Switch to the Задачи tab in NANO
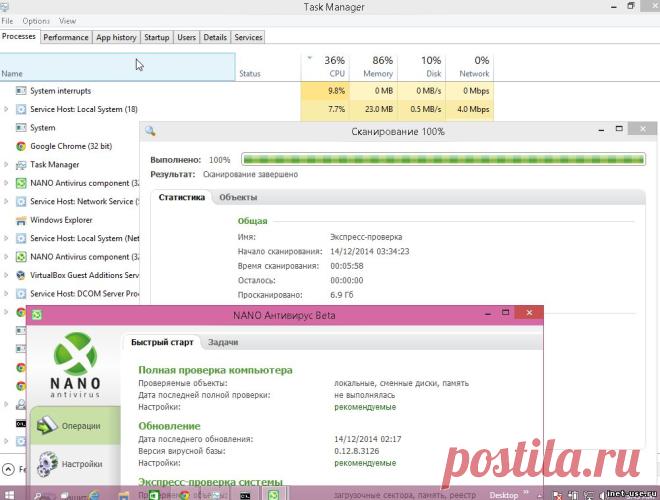This screenshot has width=660, height=500. (x=223, y=342)
